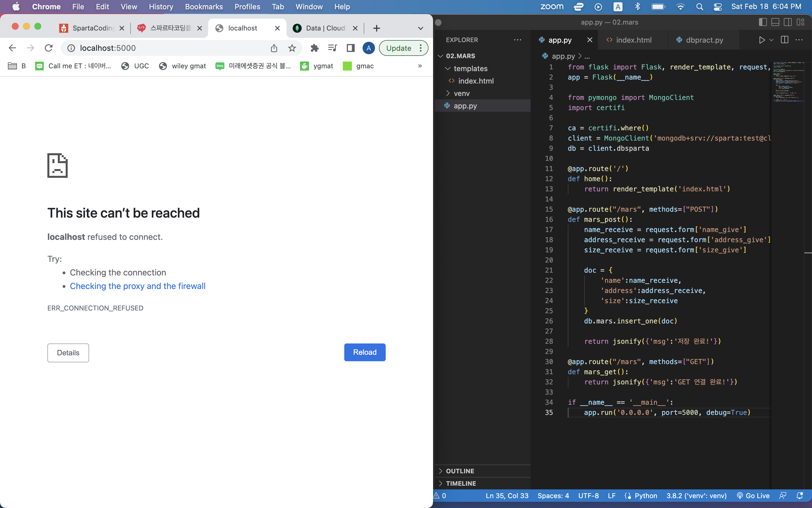Click Go Live in status bar
The width and height of the screenshot is (812, 508).
(753, 496)
